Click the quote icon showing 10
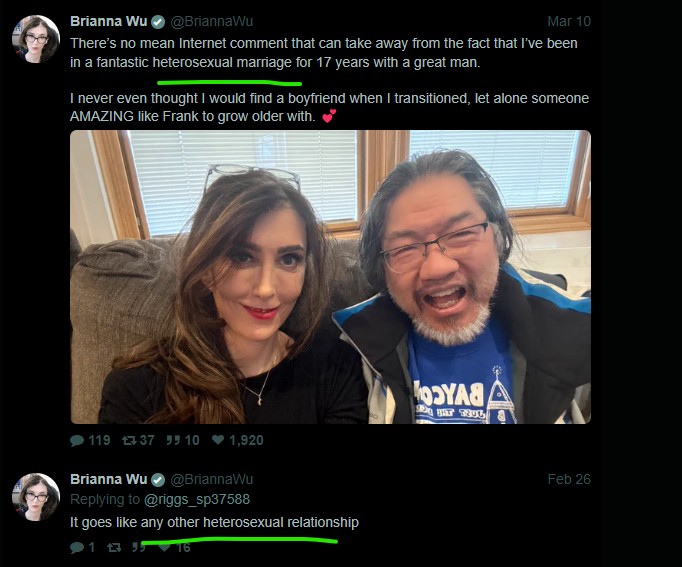Viewport: 682px width, 567px height. [x=173, y=440]
